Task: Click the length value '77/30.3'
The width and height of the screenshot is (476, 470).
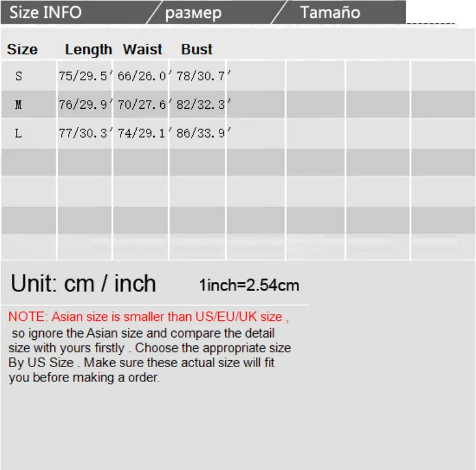Action: click(x=86, y=133)
